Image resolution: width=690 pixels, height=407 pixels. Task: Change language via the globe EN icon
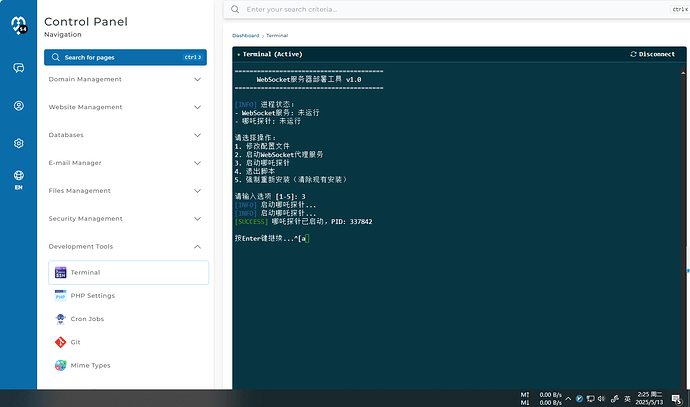(18, 180)
